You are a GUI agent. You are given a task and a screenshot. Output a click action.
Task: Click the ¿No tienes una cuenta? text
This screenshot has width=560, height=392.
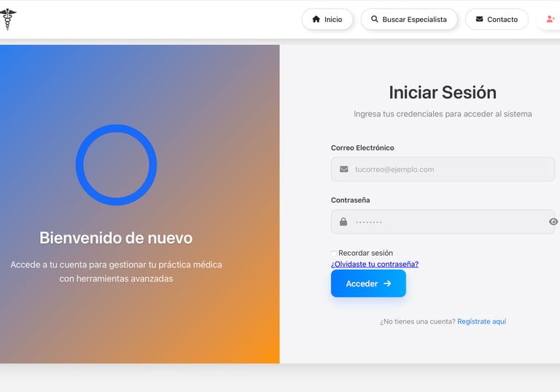point(418,321)
